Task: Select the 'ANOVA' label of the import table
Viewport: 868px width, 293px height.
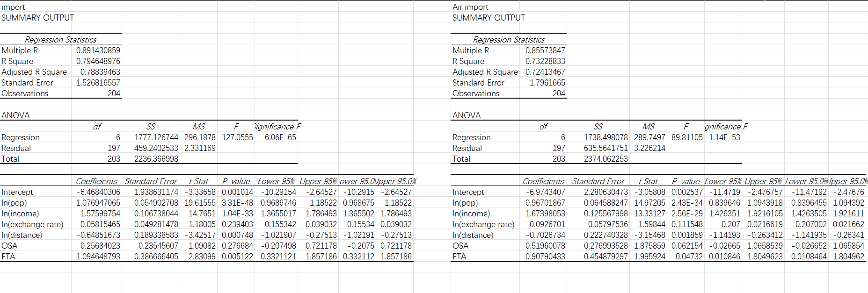Action: 15,115
